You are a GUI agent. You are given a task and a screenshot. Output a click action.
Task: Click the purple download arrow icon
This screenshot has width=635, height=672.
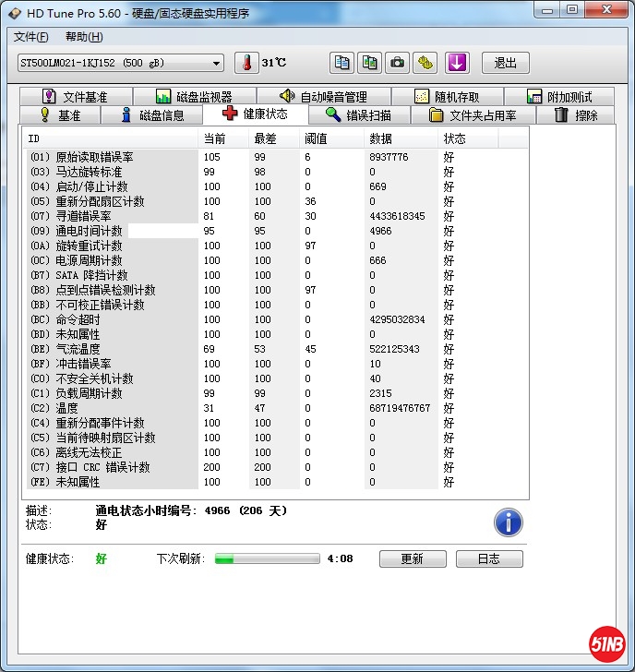click(458, 63)
